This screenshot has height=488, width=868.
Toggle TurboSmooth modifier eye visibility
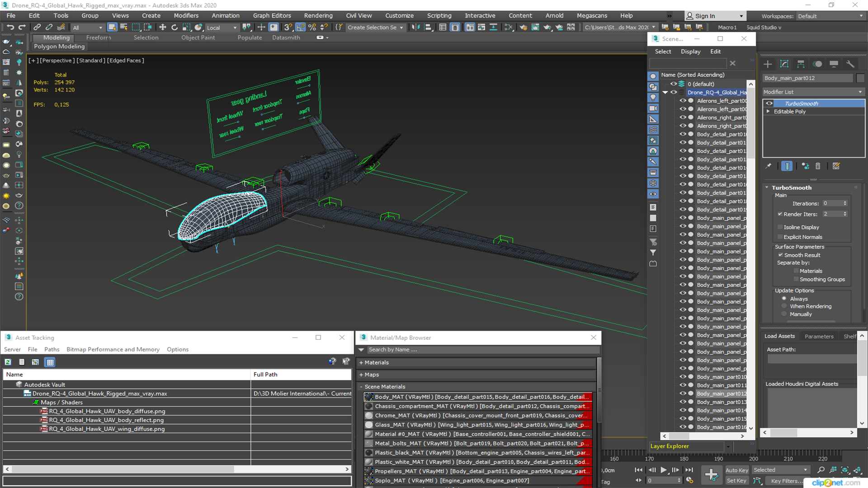[769, 103]
